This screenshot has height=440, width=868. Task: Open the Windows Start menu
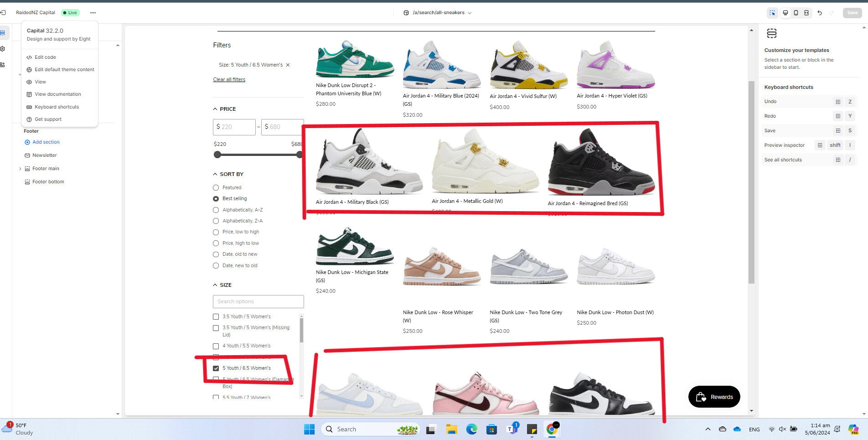click(x=310, y=430)
